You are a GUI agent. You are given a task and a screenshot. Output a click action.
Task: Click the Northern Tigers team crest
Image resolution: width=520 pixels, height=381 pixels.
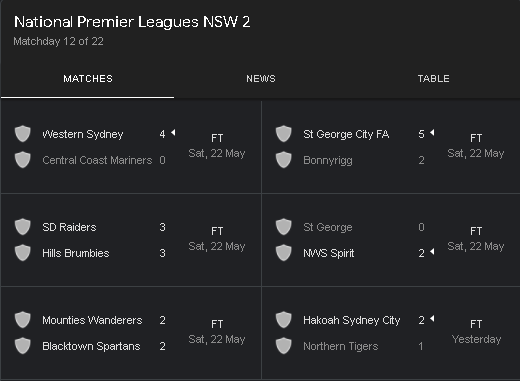(x=284, y=346)
